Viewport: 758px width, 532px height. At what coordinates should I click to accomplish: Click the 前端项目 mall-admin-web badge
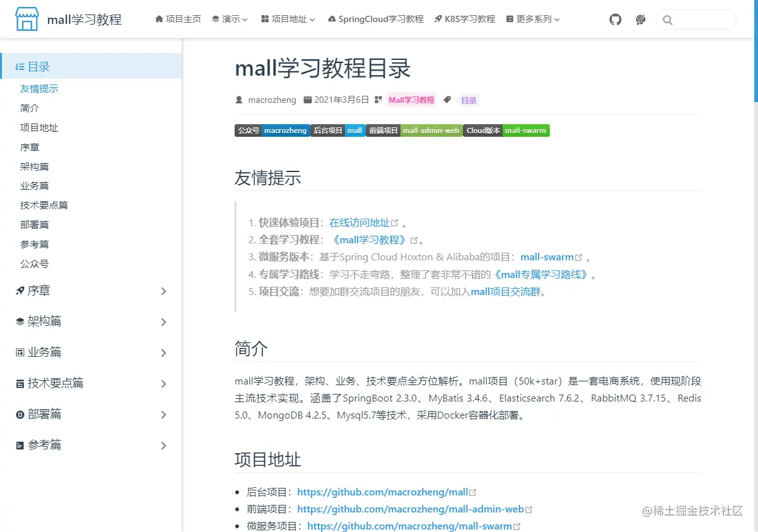tap(414, 130)
